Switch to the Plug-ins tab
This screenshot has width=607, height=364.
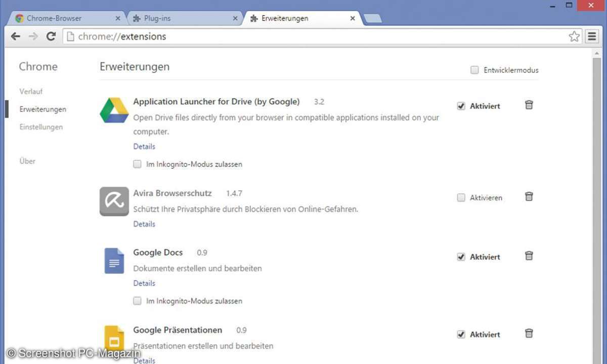pyautogui.click(x=184, y=18)
